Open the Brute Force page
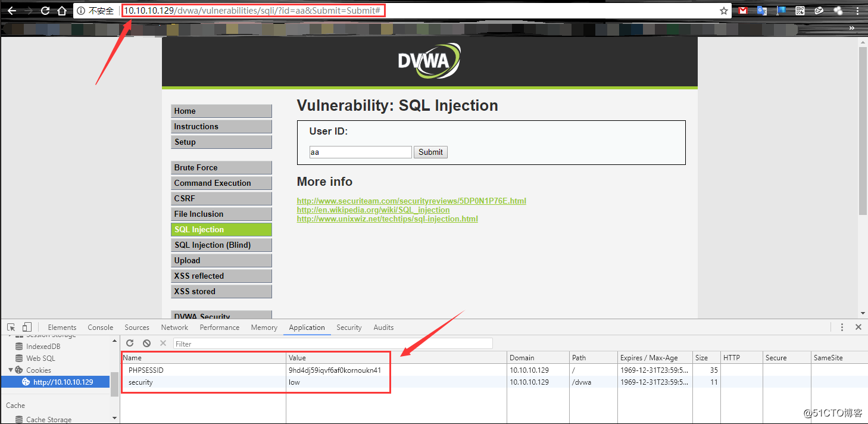Viewport: 868px width, 424px height. point(221,167)
